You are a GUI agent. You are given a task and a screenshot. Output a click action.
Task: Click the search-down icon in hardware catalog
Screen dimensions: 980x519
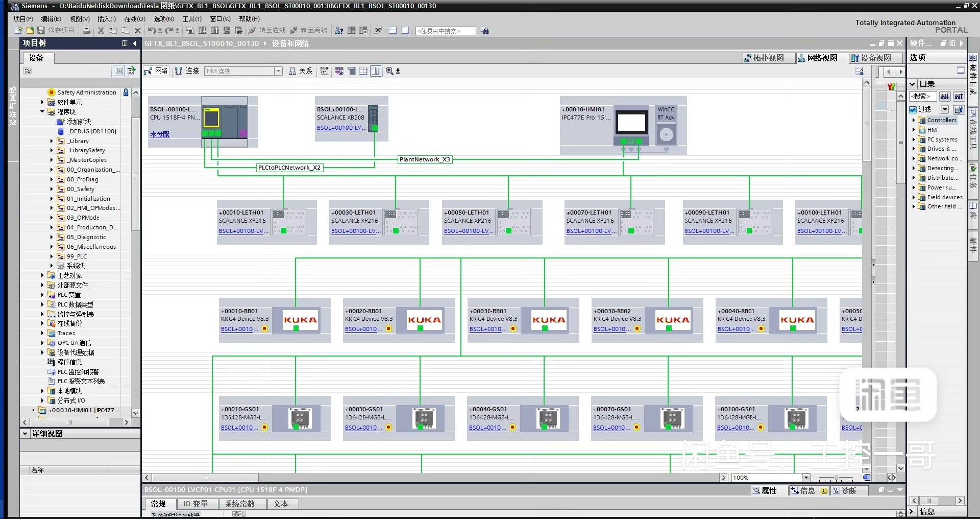pos(945,97)
